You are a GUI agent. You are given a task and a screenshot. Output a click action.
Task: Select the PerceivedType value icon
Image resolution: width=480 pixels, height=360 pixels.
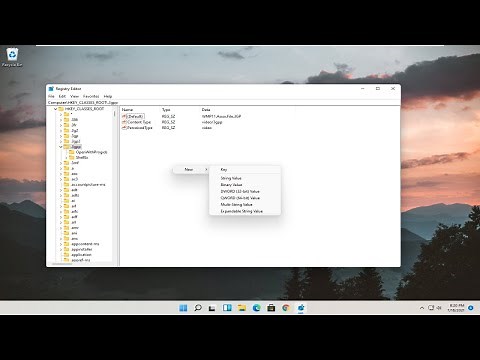click(x=124, y=128)
